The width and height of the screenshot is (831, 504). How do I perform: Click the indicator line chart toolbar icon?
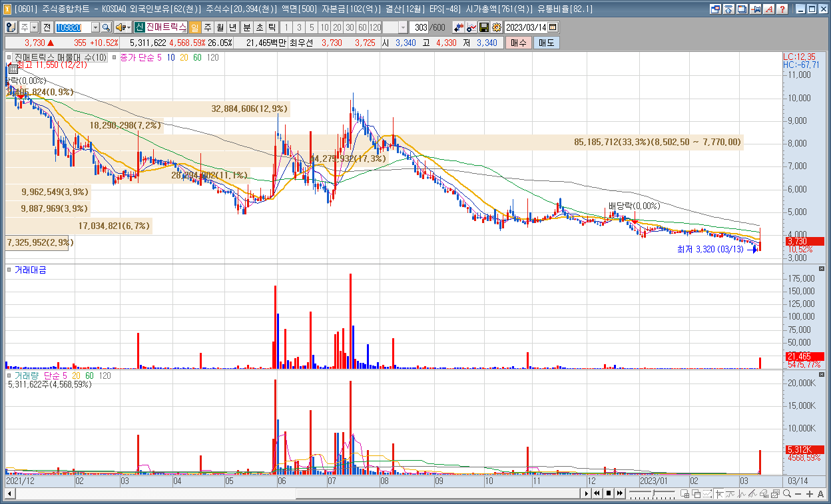pos(471,27)
